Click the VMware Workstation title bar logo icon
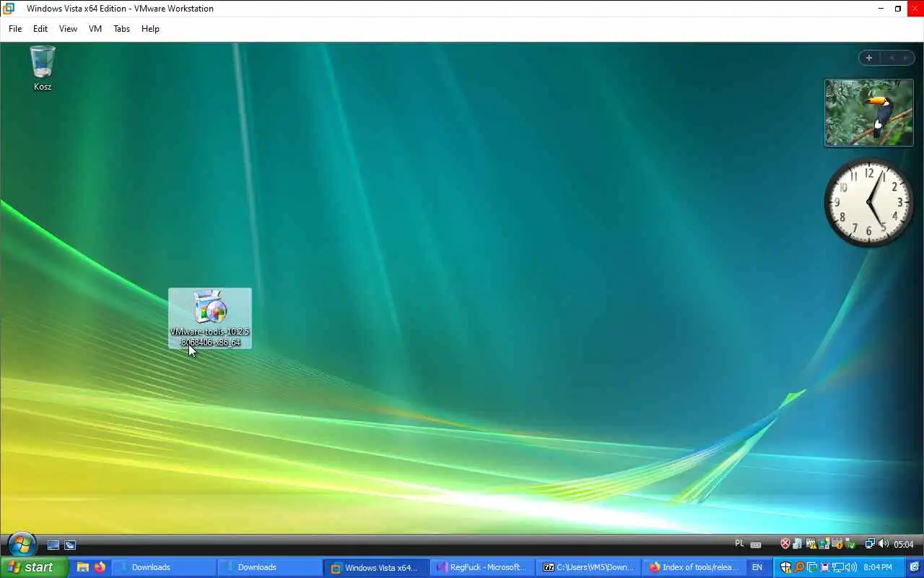Viewport: 924px width, 578px height. pyautogui.click(x=9, y=9)
